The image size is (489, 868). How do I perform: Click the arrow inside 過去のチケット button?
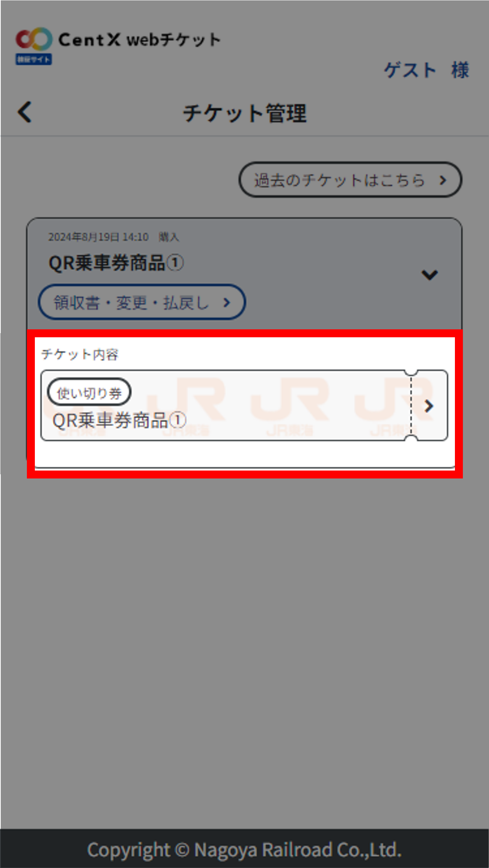[x=442, y=180]
